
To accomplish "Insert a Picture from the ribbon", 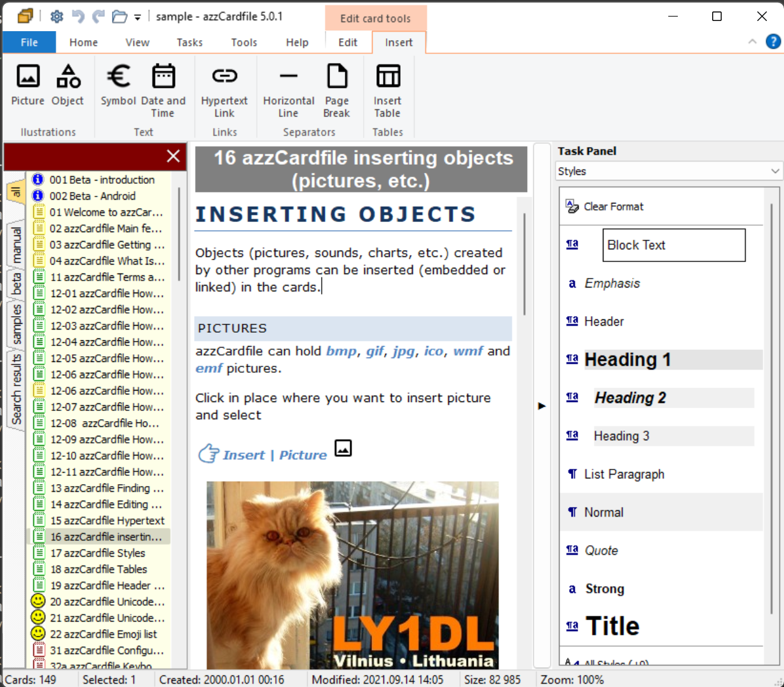I will coord(27,85).
